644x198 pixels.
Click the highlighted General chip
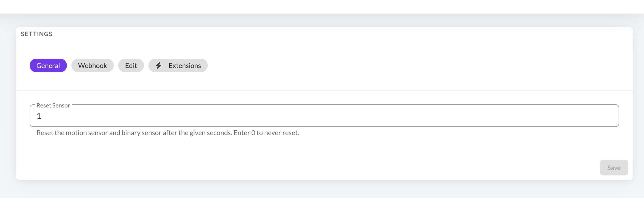pyautogui.click(x=48, y=65)
